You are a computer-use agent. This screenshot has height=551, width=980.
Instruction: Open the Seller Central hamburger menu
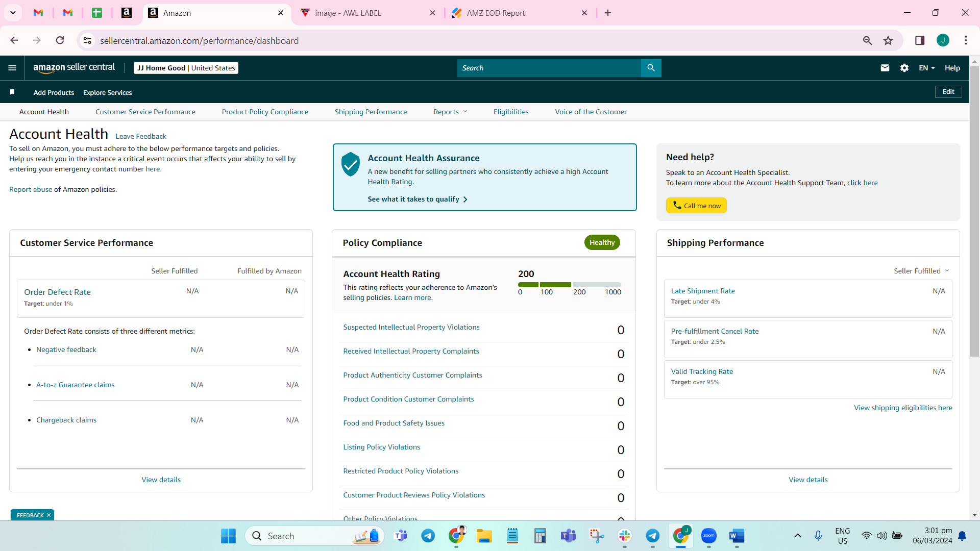[x=12, y=68]
